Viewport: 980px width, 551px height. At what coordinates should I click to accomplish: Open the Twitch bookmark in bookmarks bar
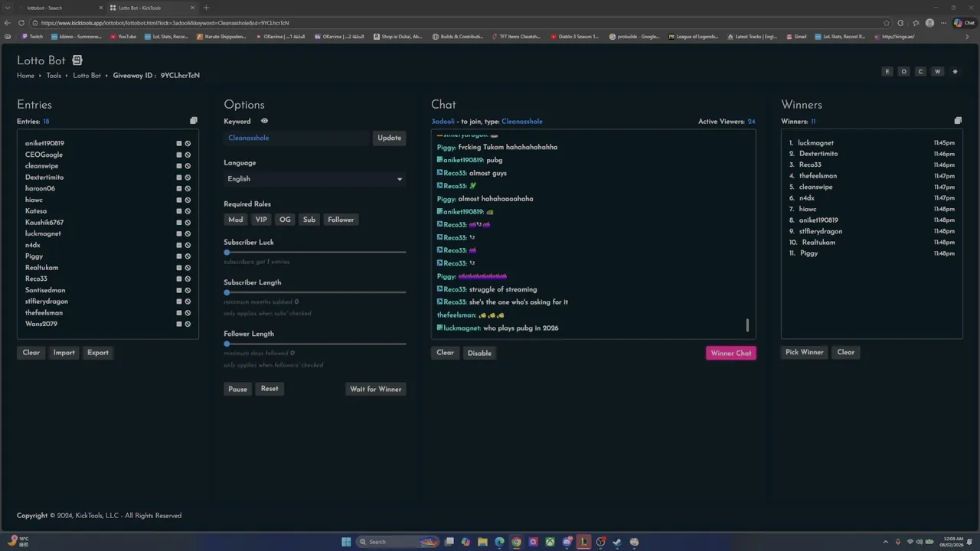(x=32, y=37)
